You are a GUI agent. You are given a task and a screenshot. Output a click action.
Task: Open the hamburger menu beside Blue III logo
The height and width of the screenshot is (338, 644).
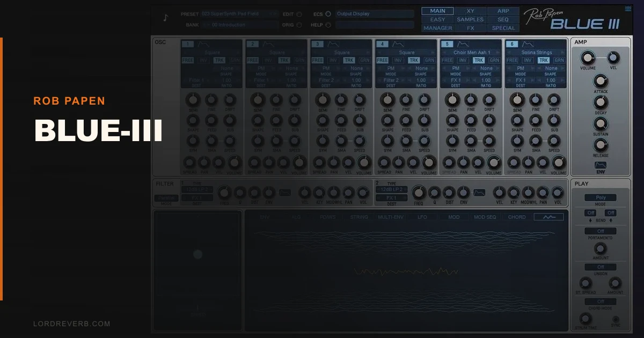click(x=628, y=9)
